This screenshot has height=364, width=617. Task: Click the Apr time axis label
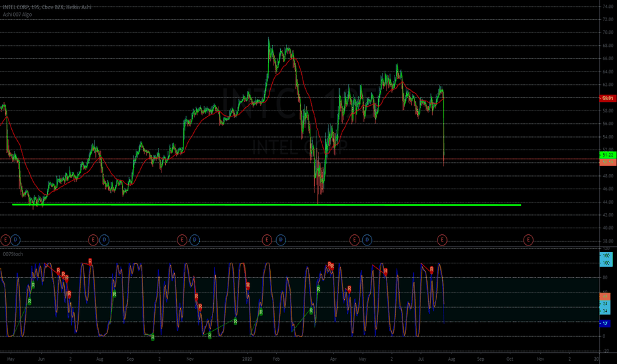point(333,359)
